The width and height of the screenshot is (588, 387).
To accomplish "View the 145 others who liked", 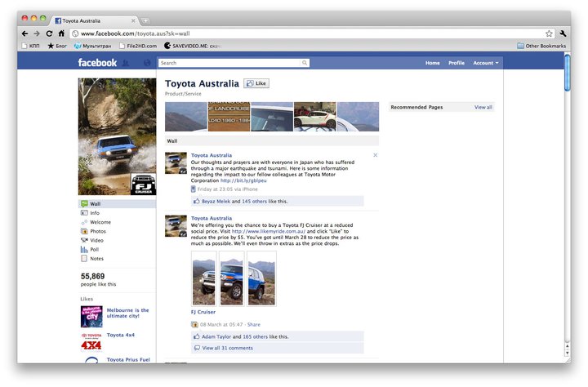I will [254, 202].
